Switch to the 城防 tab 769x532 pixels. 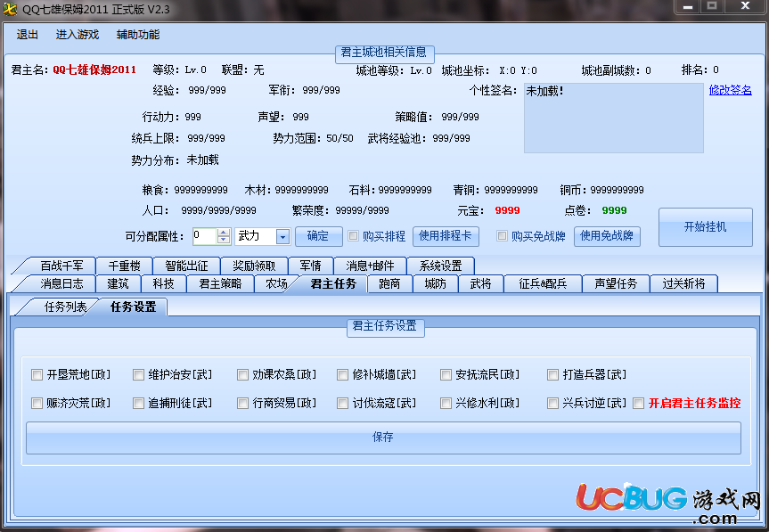(435, 284)
